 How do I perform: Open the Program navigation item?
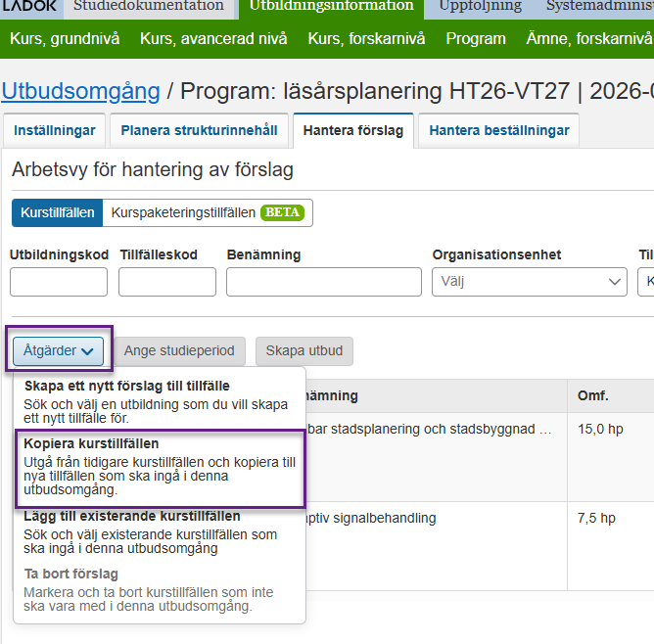[476, 39]
